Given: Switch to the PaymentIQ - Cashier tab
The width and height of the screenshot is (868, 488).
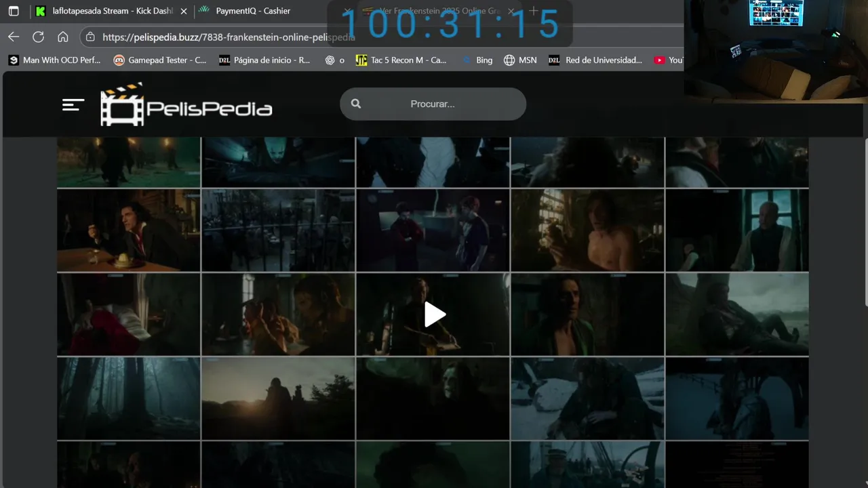Looking at the screenshot, I should tap(252, 11).
